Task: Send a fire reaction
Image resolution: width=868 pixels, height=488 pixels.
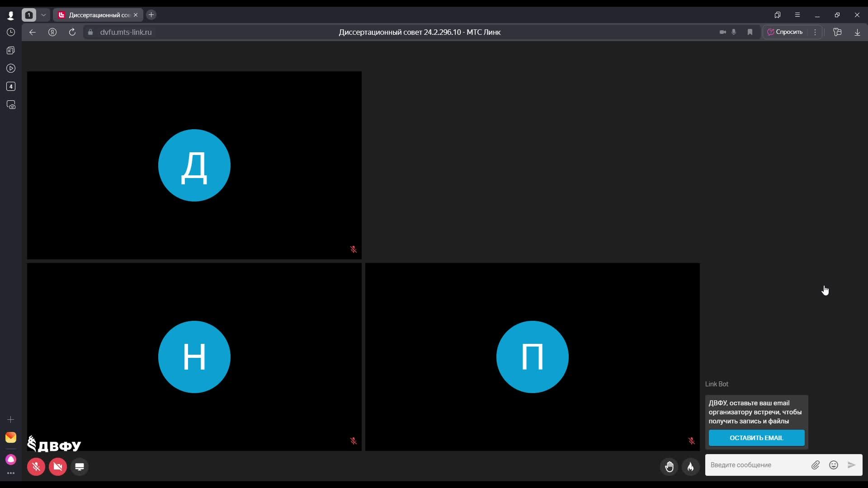Action: coord(690,467)
